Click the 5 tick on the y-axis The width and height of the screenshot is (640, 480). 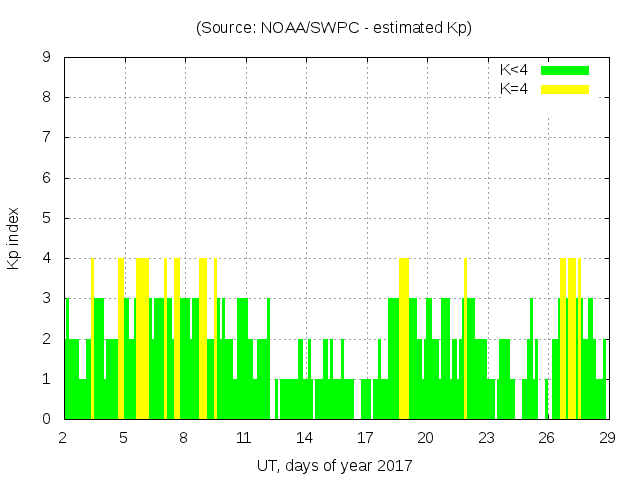pos(46,218)
